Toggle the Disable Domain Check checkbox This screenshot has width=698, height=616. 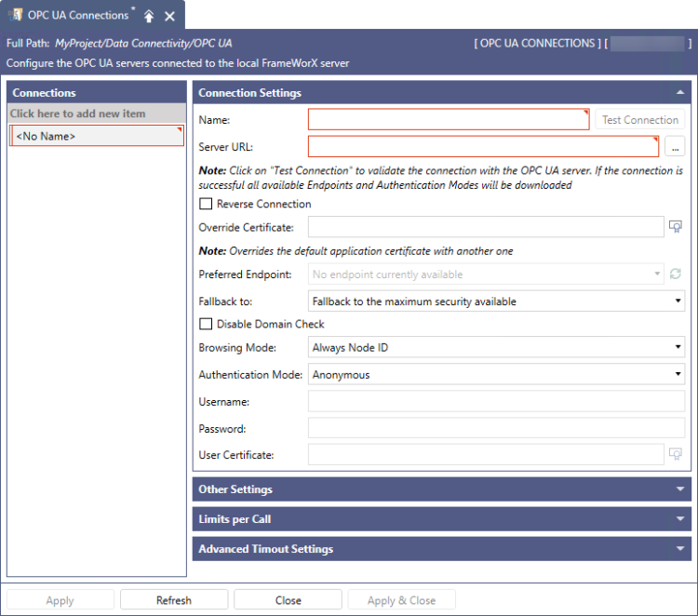click(206, 324)
